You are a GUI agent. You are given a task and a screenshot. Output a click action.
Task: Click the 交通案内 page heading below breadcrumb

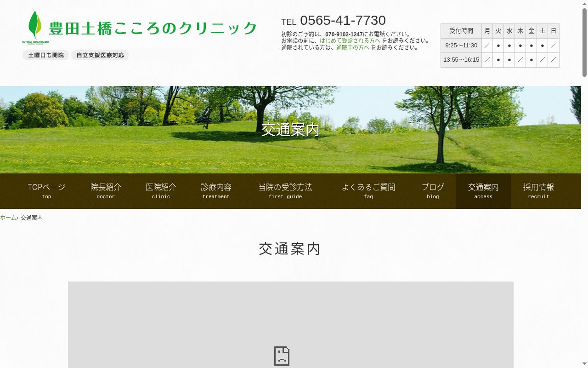point(290,249)
